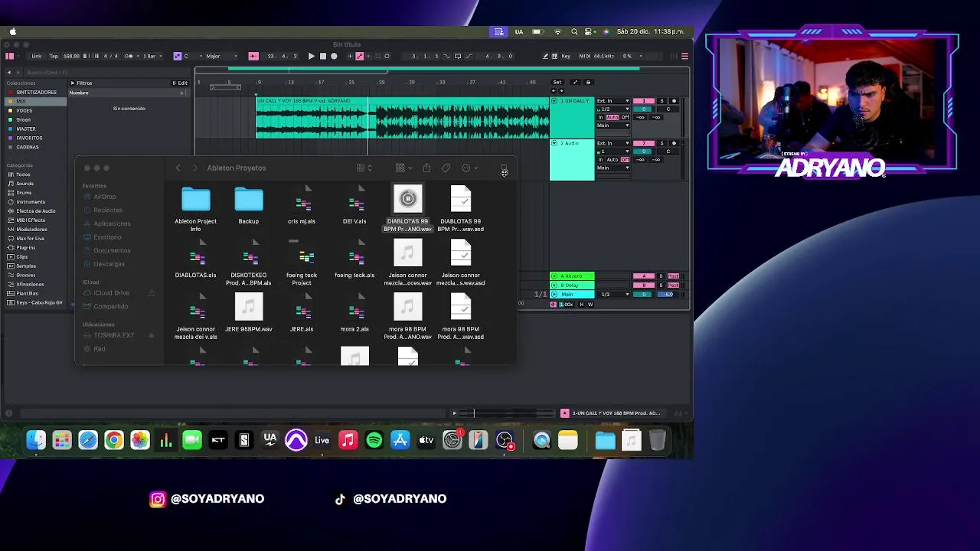This screenshot has height=551, width=980.
Task: Expand the Filtros section in browser
Action: [81, 83]
